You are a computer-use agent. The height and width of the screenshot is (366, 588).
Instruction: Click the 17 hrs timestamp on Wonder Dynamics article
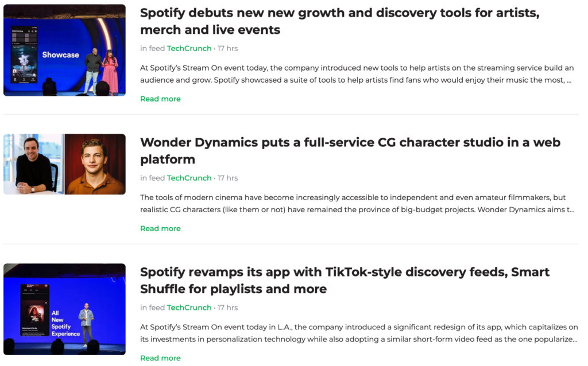point(227,178)
